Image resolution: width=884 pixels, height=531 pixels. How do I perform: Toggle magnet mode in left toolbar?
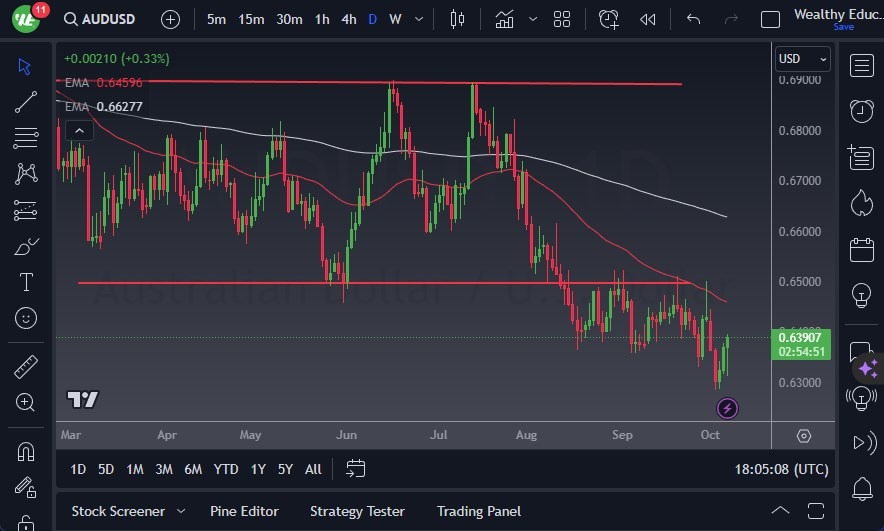pyautogui.click(x=26, y=451)
